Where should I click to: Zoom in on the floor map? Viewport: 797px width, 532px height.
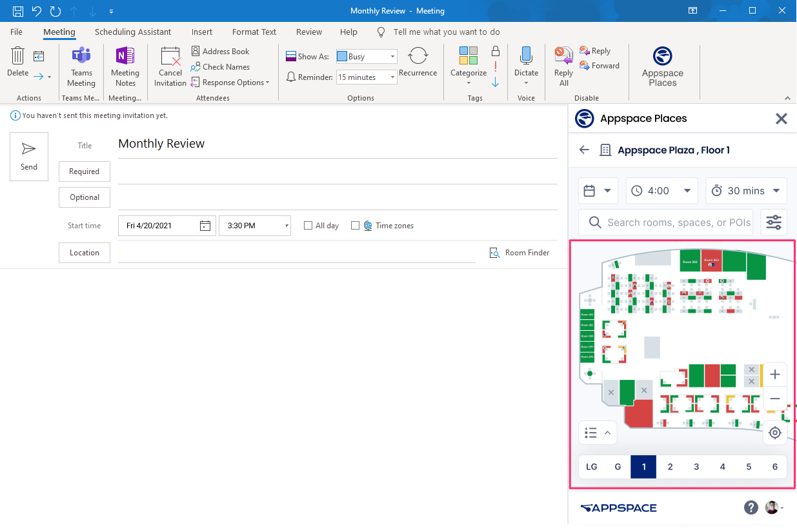(x=775, y=375)
